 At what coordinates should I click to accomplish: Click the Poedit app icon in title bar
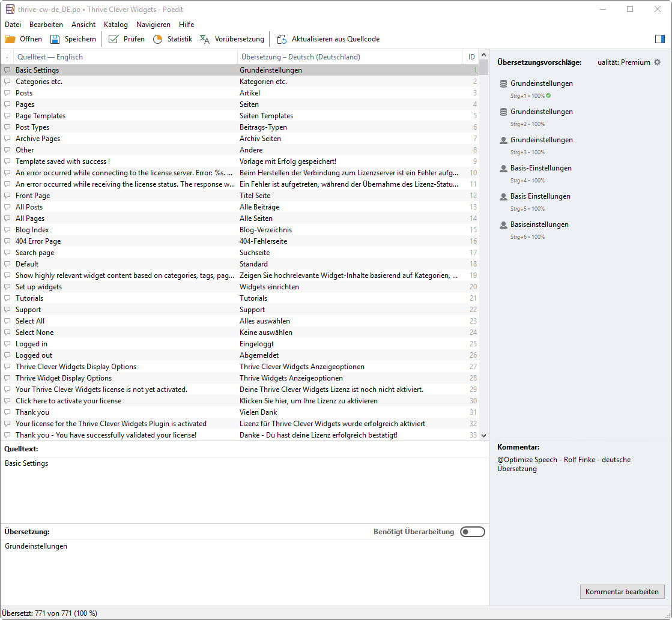(10, 9)
